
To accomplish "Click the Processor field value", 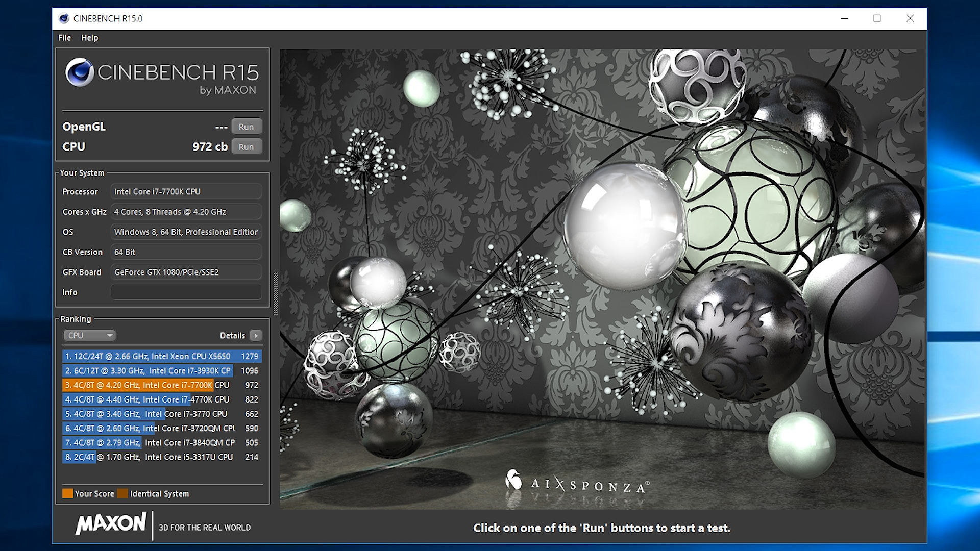I will 186,191.
